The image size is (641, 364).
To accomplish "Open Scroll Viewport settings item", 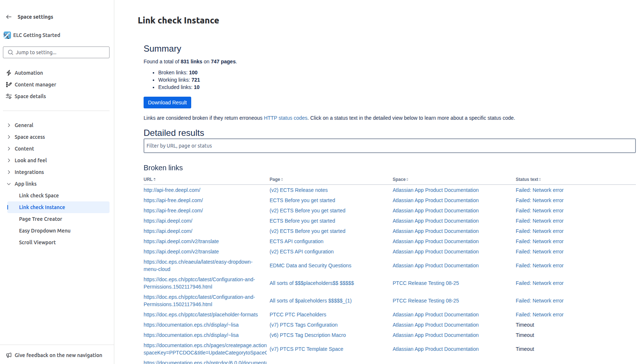I will (x=37, y=242).
